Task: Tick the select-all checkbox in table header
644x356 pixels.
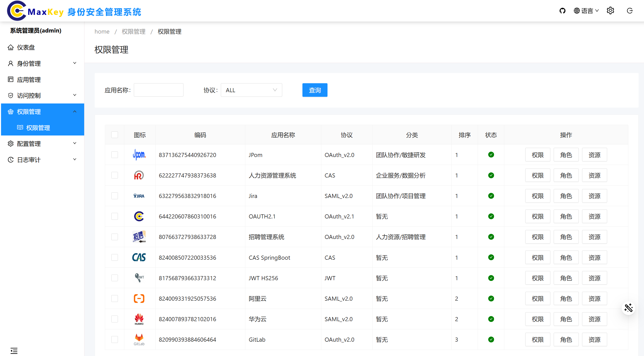Action: [115, 135]
